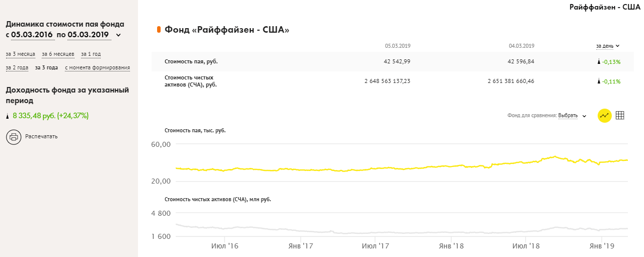Switch to the yellow line chart view

coord(604,115)
